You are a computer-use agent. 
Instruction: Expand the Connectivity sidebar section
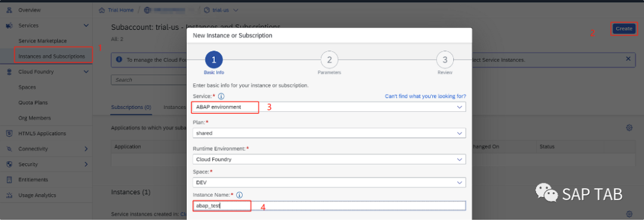point(86,149)
